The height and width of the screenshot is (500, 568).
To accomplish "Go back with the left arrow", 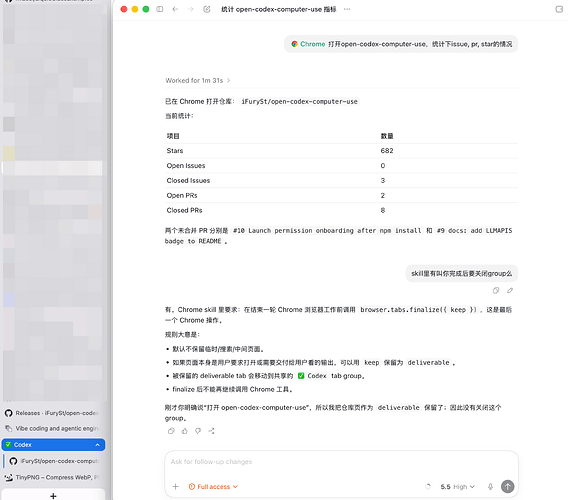I will [175, 9].
